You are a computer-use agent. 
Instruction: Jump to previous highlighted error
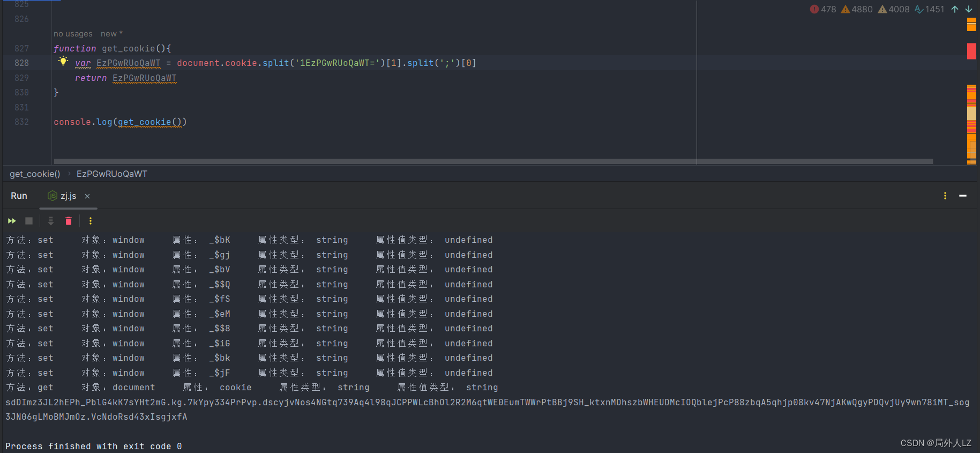(x=955, y=9)
